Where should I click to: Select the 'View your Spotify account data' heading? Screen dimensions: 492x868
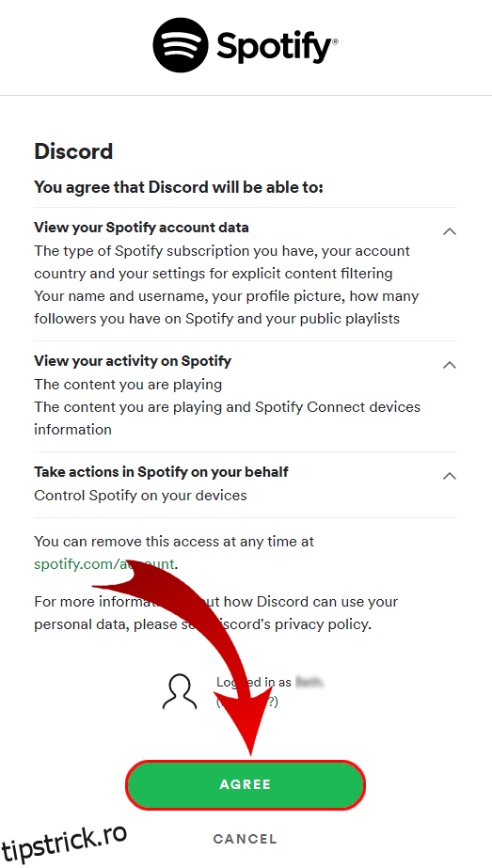tap(141, 228)
